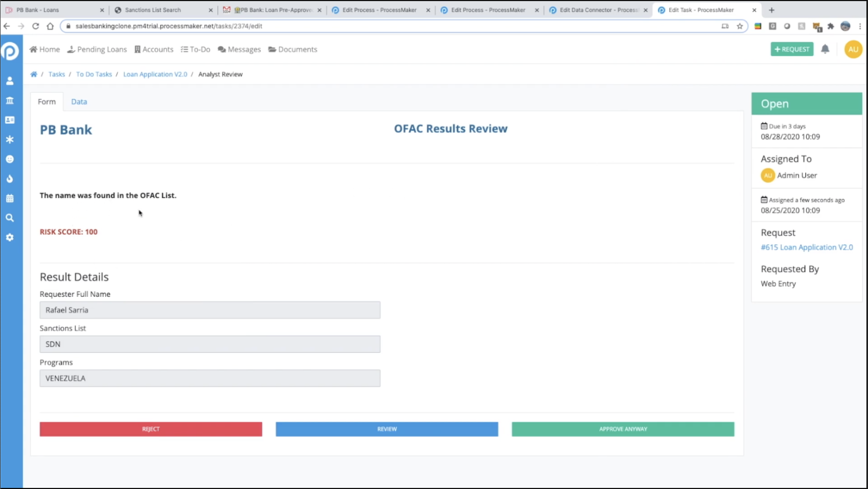868x489 pixels.
Task: Select the bank institution icon in sidebar
Action: [x=10, y=100]
